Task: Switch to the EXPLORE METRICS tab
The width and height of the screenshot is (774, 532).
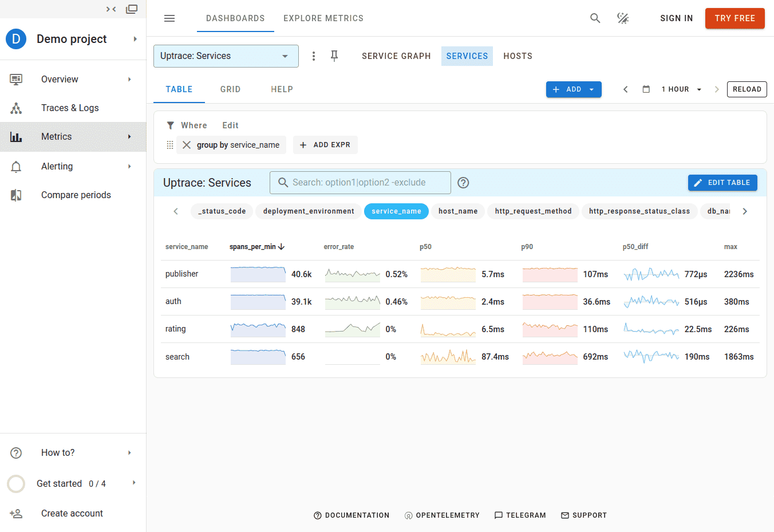Action: [x=323, y=18]
